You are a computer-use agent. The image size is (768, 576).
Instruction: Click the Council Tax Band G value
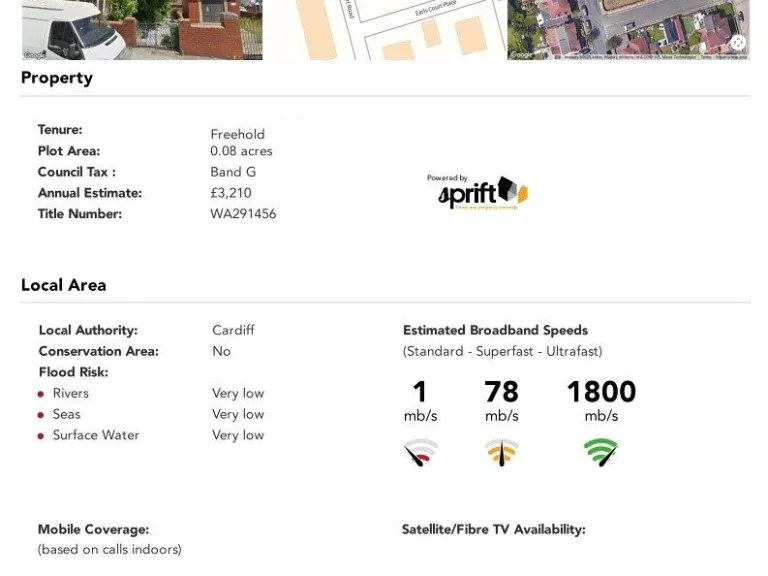(x=233, y=172)
